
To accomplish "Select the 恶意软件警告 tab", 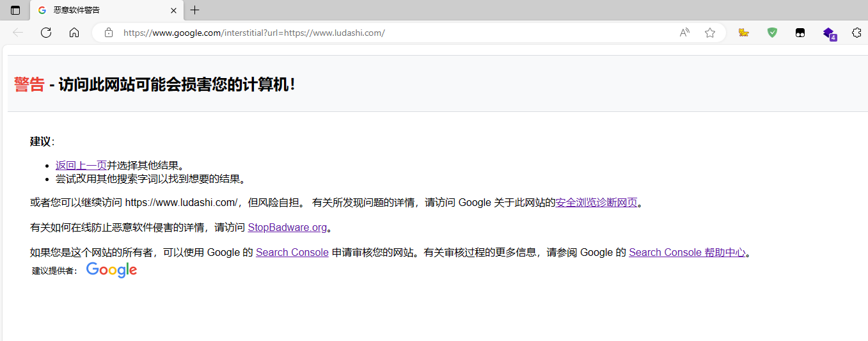I will pyautogui.click(x=96, y=10).
